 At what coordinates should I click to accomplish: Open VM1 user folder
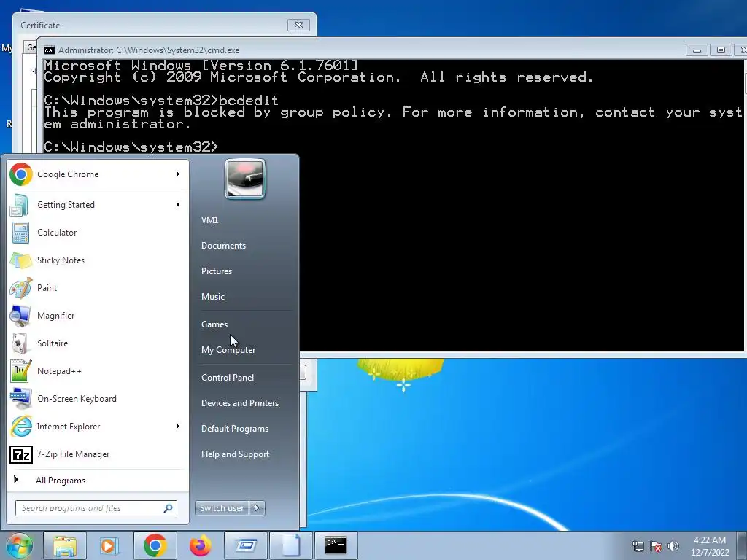209,220
